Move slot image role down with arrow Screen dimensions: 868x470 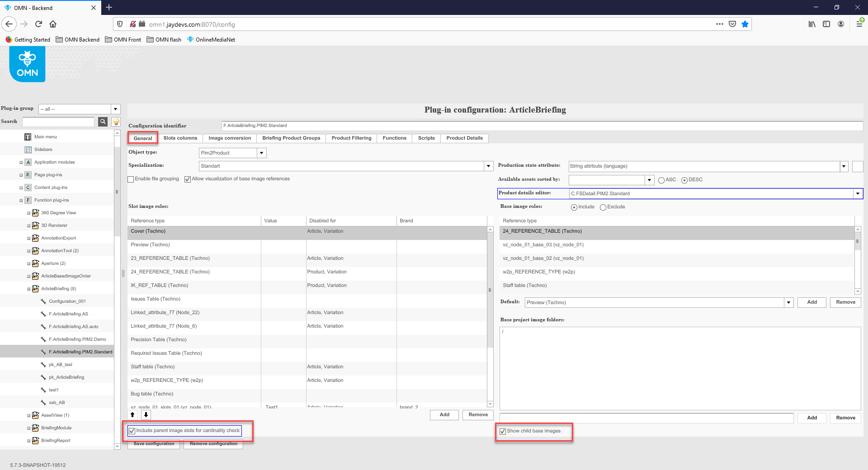click(x=146, y=414)
